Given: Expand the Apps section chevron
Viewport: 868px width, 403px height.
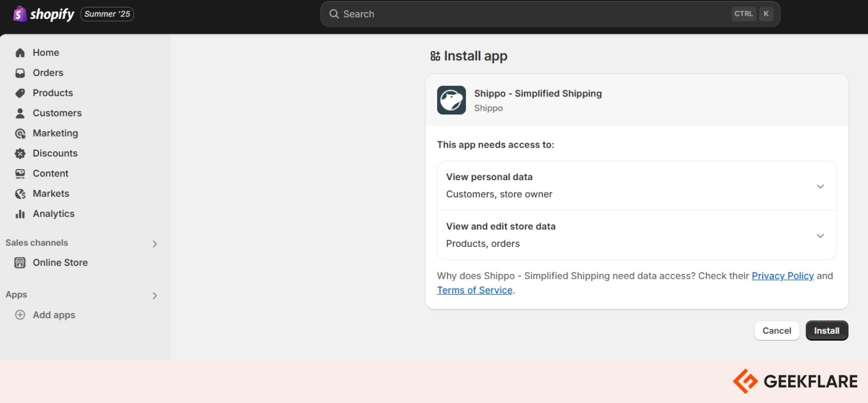Looking at the screenshot, I should tap(155, 296).
